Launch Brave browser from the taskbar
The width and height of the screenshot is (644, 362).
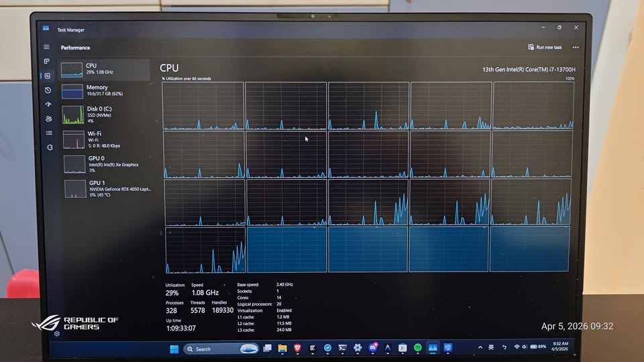coord(297,348)
